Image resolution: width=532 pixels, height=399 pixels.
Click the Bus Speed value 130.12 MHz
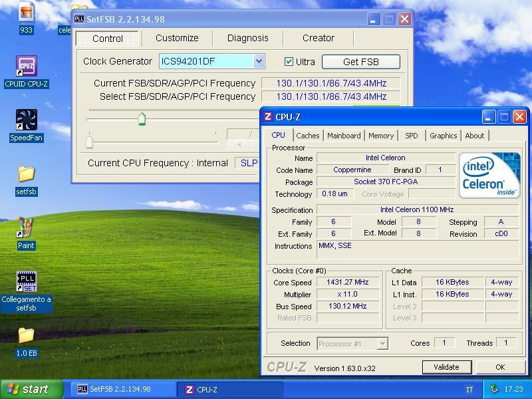point(348,306)
